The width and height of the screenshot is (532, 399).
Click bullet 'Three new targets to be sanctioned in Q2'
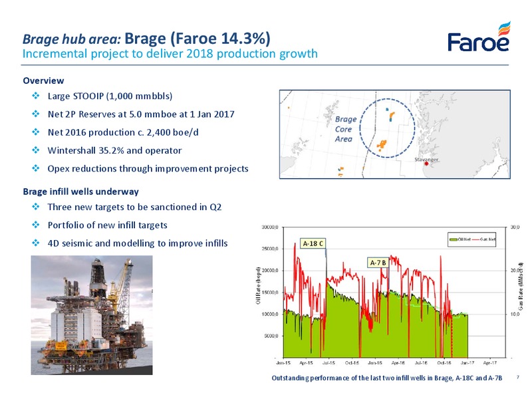point(134,207)
